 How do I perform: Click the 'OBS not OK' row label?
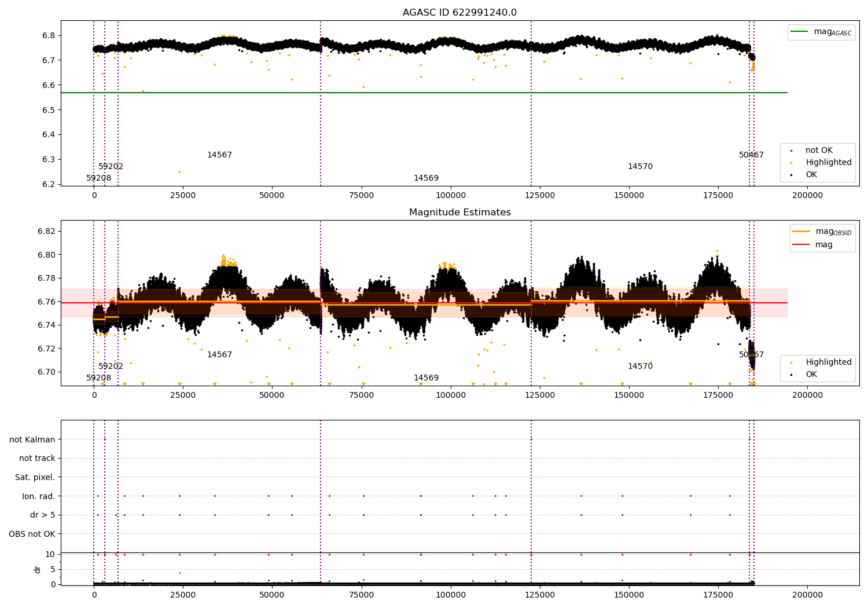(x=32, y=534)
